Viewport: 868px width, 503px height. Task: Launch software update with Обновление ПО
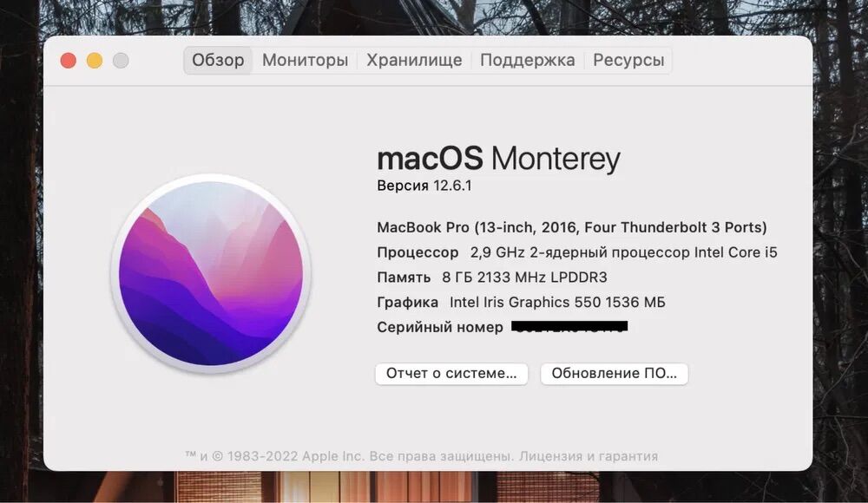coord(614,373)
